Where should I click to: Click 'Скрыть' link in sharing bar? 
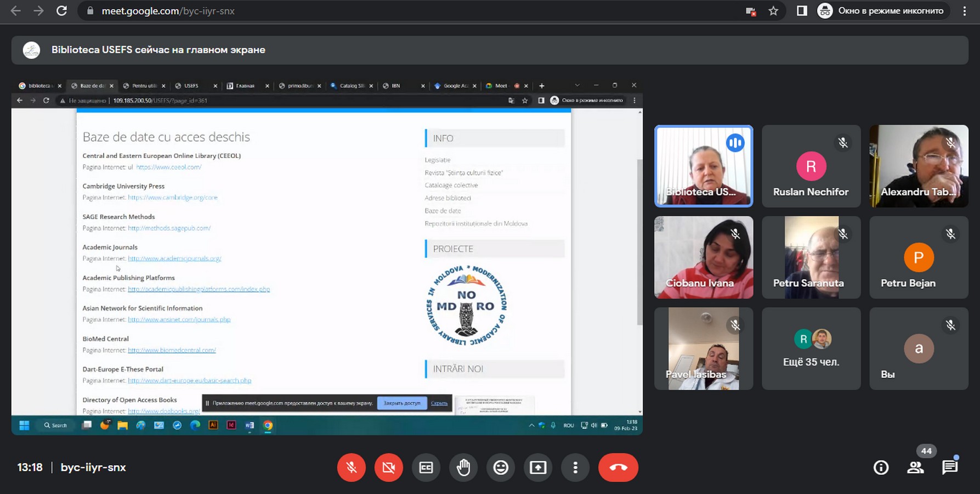coord(439,403)
